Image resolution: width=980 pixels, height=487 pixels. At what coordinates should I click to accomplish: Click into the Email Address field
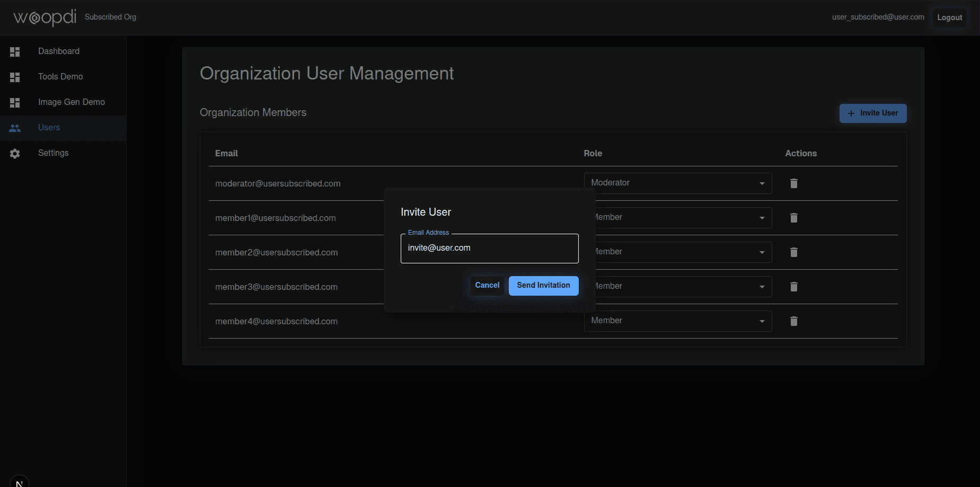coord(489,249)
